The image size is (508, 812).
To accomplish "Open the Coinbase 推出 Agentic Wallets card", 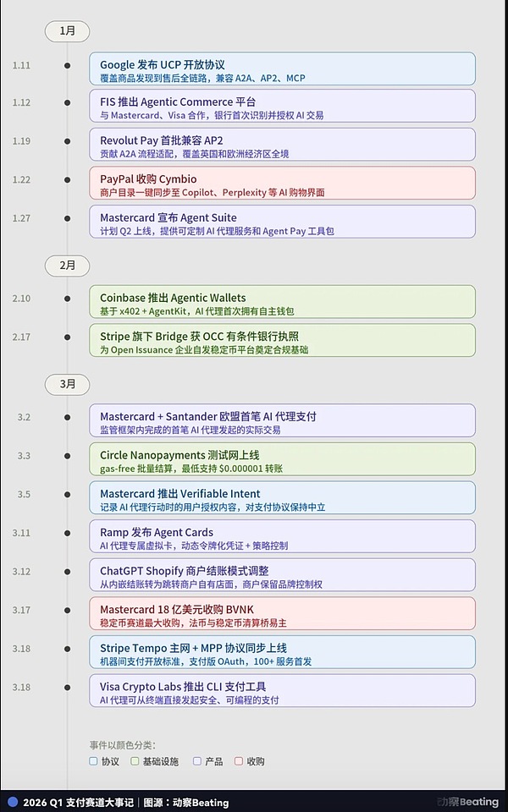I will click(x=282, y=302).
